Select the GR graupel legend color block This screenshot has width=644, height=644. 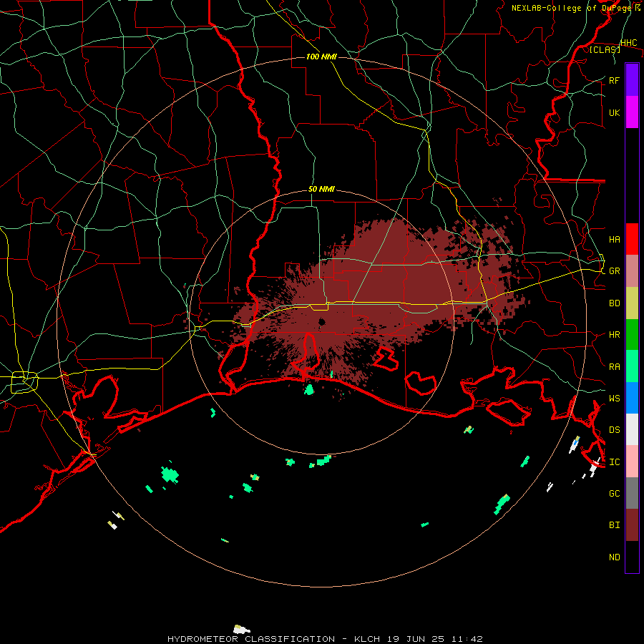[632, 271]
